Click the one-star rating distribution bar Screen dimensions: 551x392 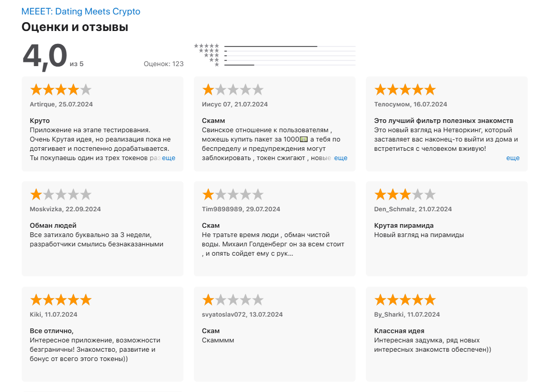tap(290, 65)
